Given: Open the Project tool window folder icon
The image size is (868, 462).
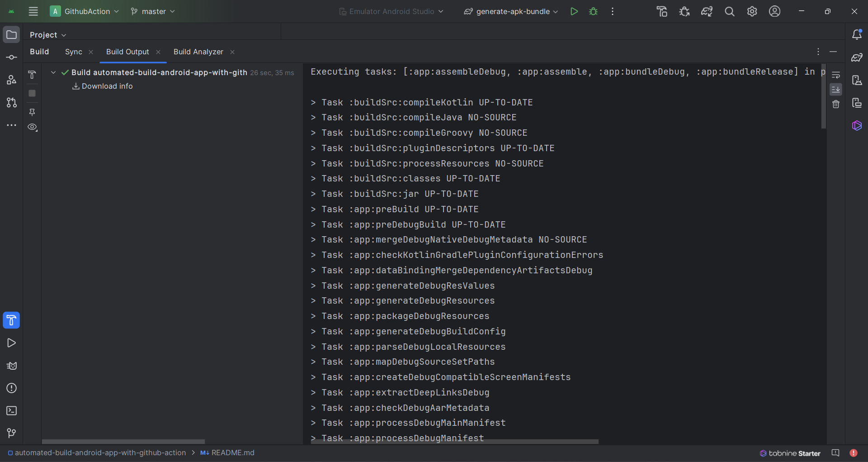Looking at the screenshot, I should click(x=11, y=35).
